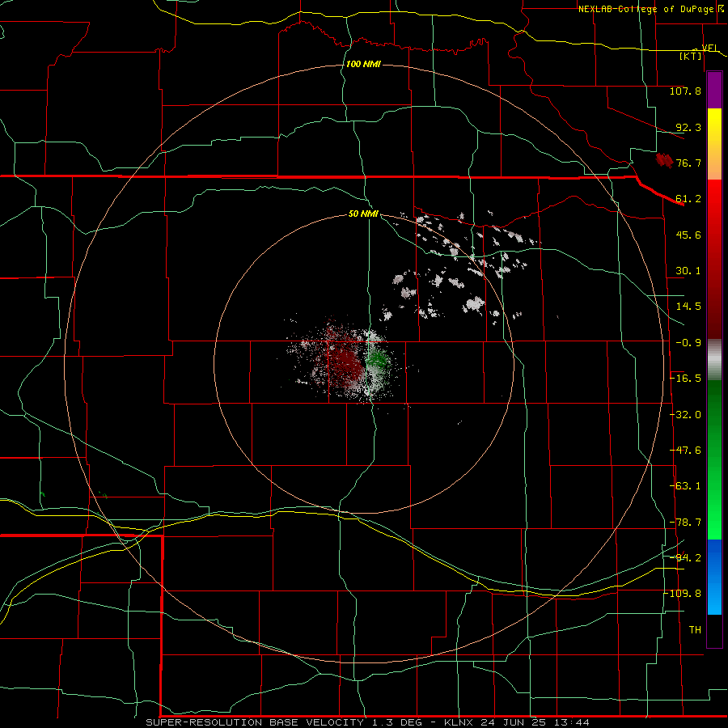This screenshot has width=728, height=728.
Task: Click the 50 NMI range ring label
Action: coord(363,214)
